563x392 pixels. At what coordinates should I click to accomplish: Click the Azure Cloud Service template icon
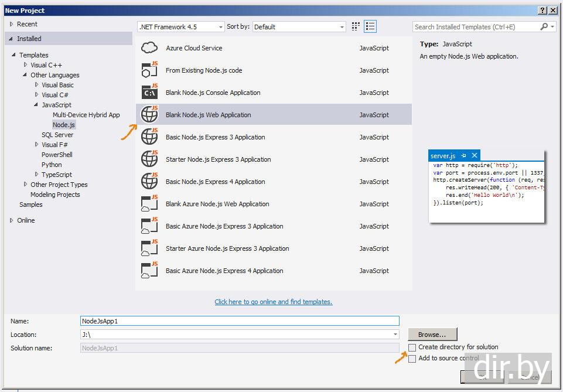(x=149, y=48)
